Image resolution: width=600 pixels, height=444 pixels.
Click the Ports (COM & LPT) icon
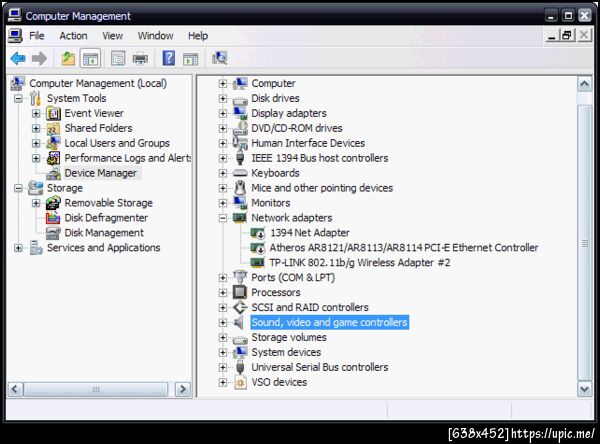pyautogui.click(x=240, y=278)
